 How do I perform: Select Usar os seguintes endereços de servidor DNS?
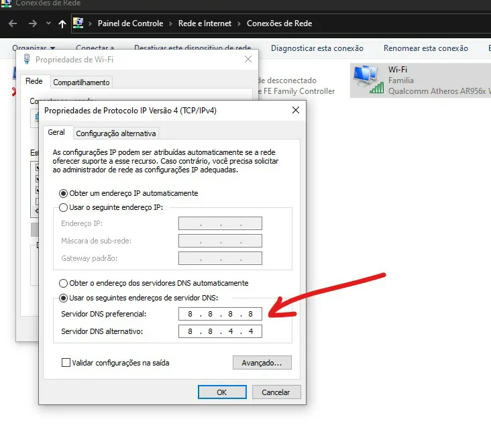click(139, 298)
